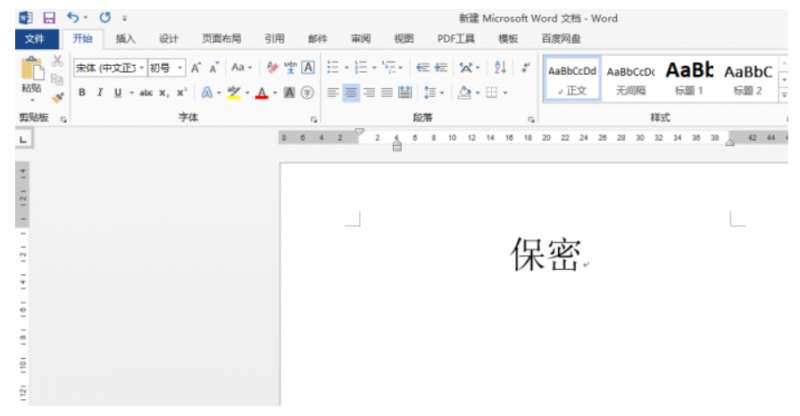Toggle italic formatting

(100, 92)
